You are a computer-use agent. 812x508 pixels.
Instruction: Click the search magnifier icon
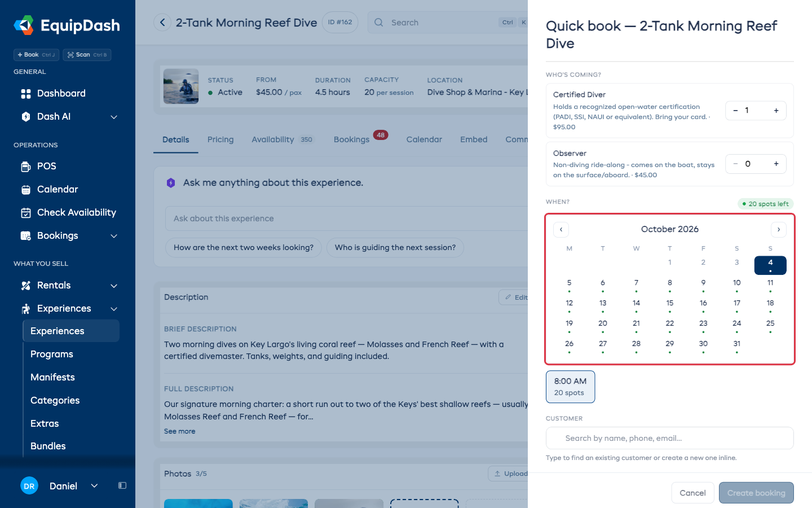tap(379, 23)
